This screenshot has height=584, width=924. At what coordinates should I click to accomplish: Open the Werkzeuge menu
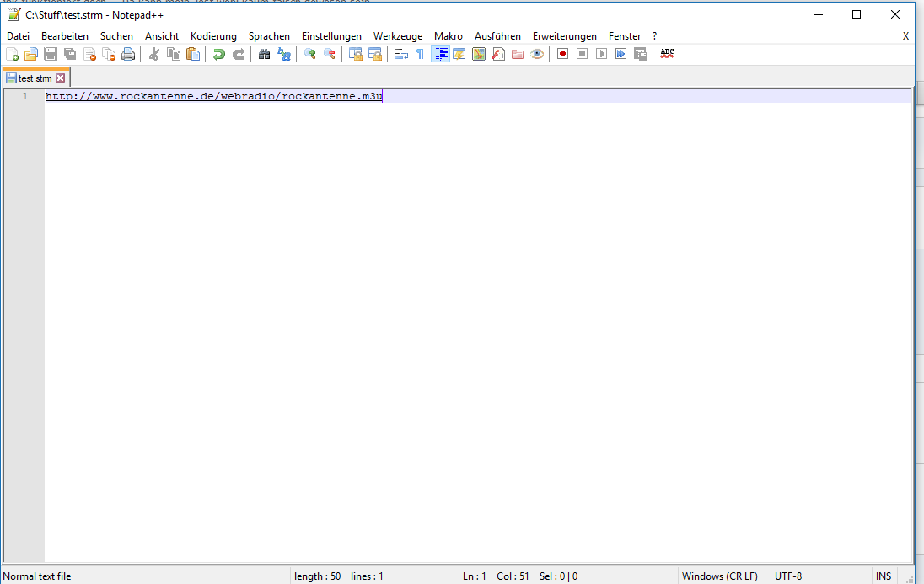pyautogui.click(x=398, y=36)
